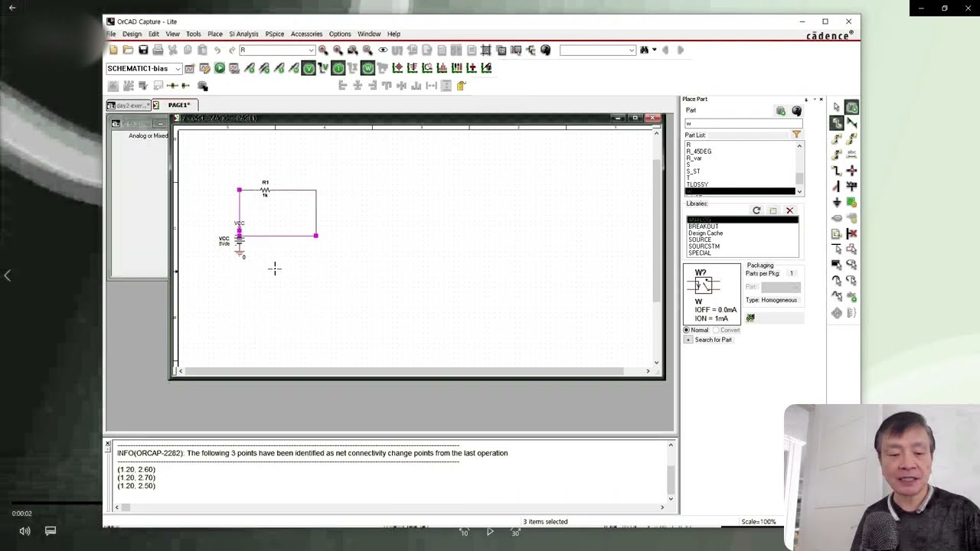Click the Part List filter funnel icon

pyautogui.click(x=796, y=135)
